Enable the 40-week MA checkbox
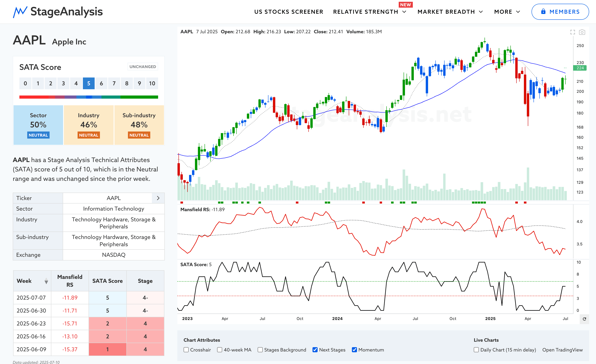The image size is (596, 364). pos(220,350)
